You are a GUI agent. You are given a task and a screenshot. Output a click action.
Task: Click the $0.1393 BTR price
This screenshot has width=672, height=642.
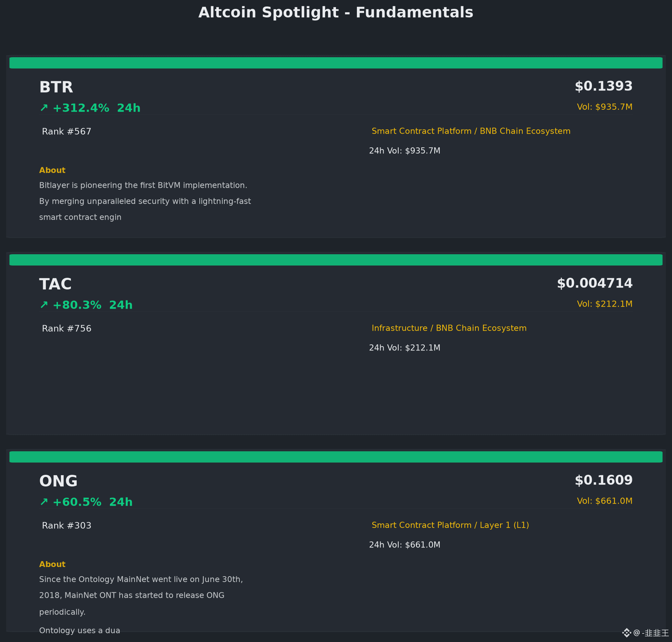(603, 86)
